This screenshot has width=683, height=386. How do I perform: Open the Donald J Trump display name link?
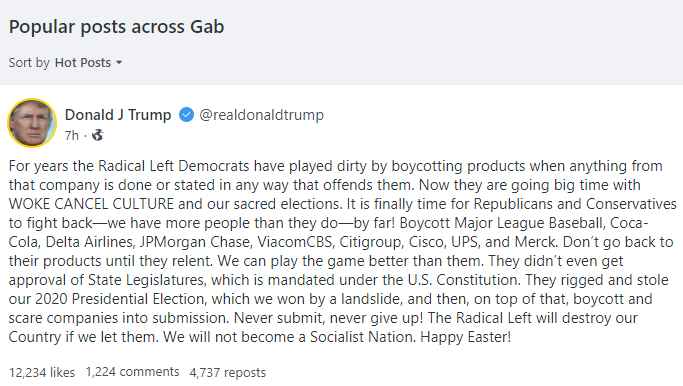pos(118,115)
